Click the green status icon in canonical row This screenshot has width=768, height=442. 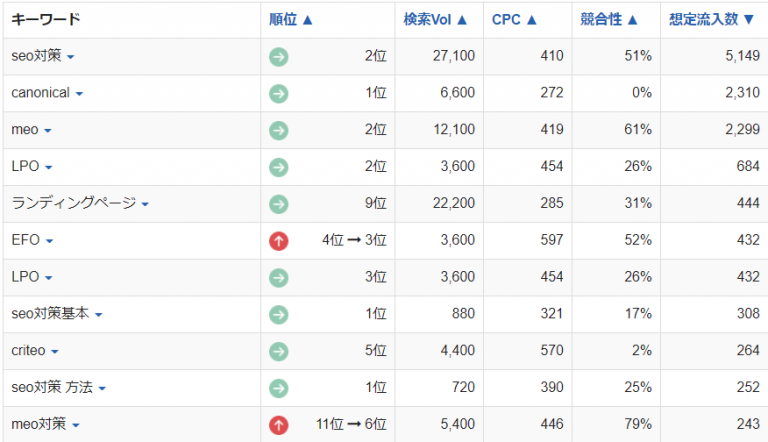click(278, 93)
